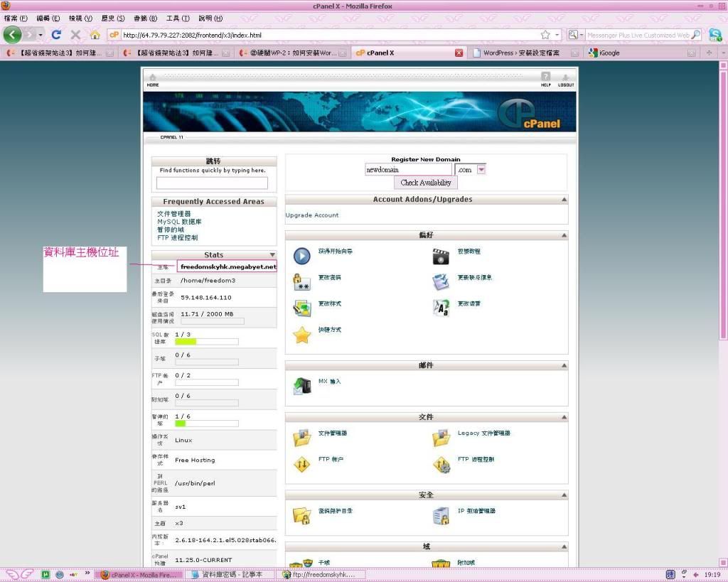Open the Legacy file manager icon
This screenshot has height=582, width=728.
(x=441, y=438)
